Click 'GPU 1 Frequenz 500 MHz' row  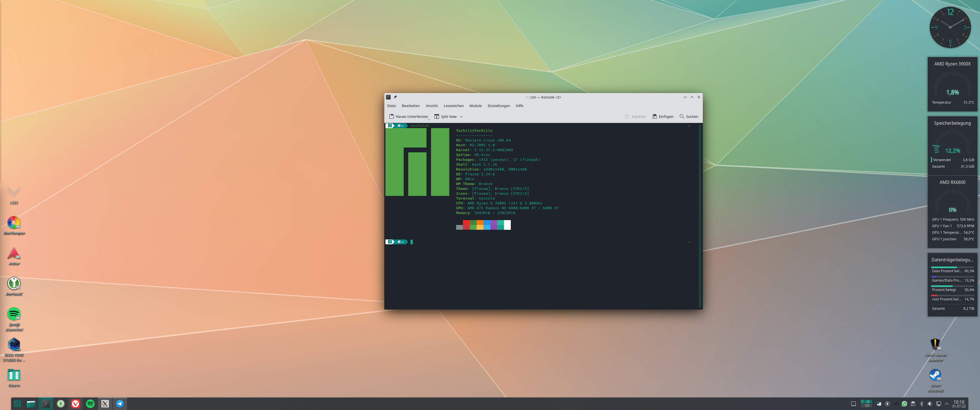[953, 220]
